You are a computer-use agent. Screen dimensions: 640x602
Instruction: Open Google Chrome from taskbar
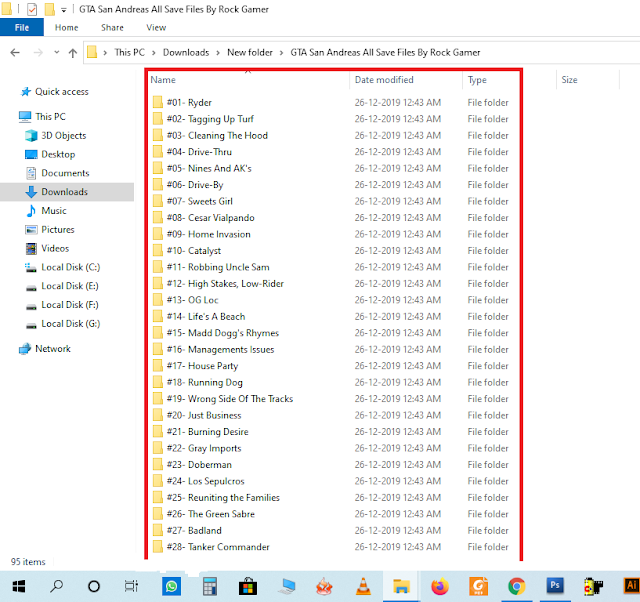pos(516,586)
